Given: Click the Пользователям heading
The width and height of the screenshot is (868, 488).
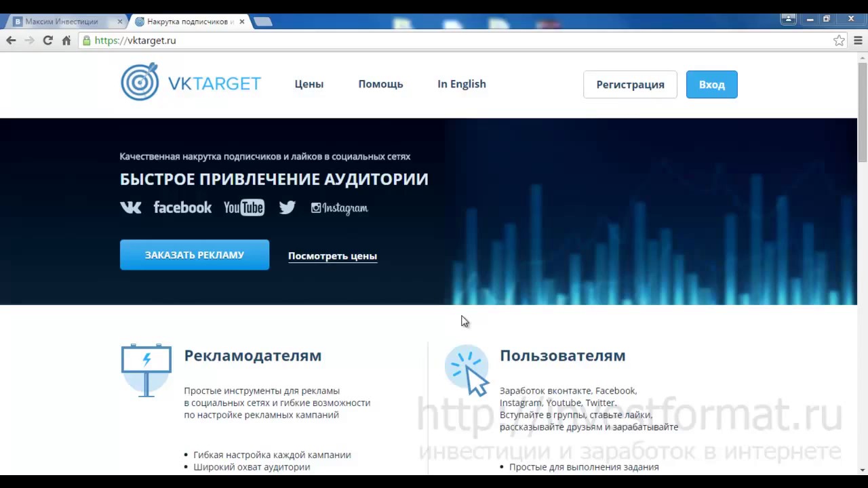Looking at the screenshot, I should tap(563, 356).
